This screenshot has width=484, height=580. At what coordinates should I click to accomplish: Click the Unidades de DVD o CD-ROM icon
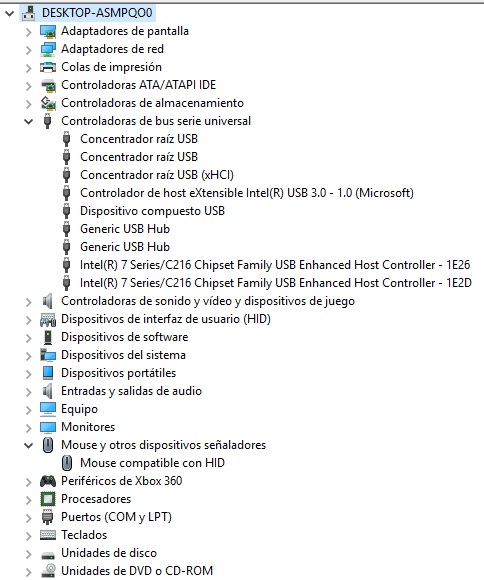pyautogui.click(x=48, y=571)
